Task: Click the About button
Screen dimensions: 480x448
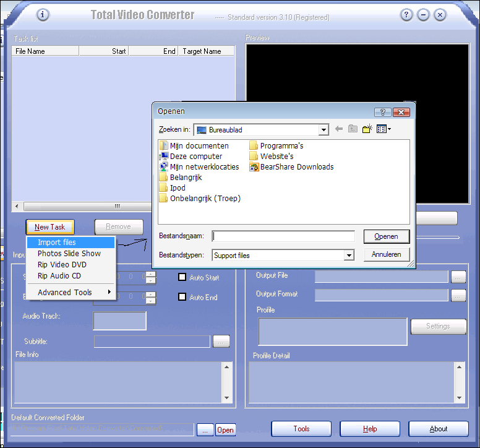Action: pyautogui.click(x=439, y=429)
